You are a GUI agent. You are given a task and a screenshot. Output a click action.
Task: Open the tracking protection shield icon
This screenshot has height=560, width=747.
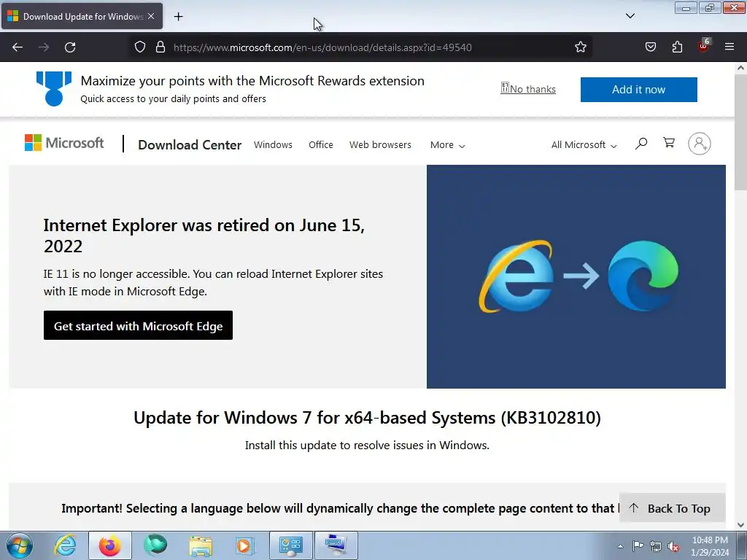click(139, 47)
